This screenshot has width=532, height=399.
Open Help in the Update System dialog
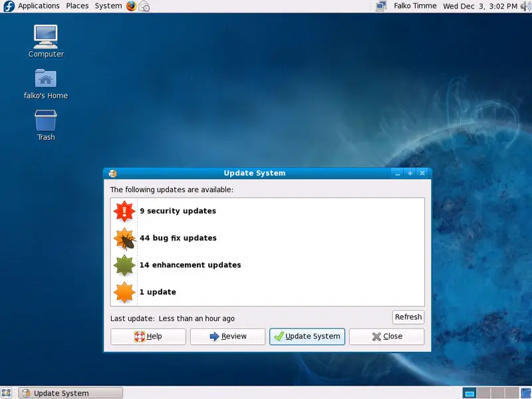click(148, 336)
